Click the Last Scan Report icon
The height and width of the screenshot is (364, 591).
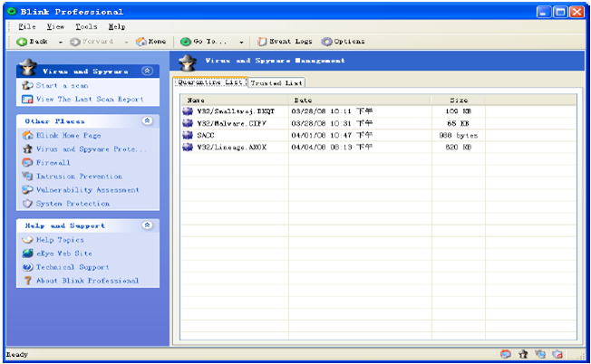tap(27, 100)
